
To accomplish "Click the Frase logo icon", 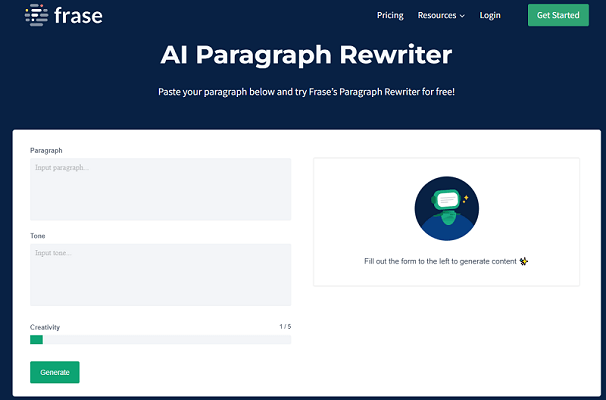I will tap(37, 15).
